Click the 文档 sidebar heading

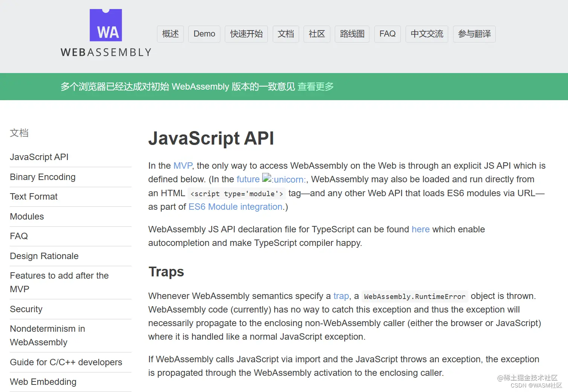(19, 133)
